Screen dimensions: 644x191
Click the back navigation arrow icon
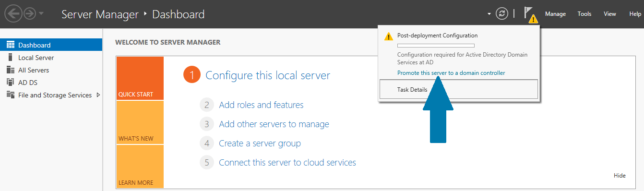click(13, 14)
